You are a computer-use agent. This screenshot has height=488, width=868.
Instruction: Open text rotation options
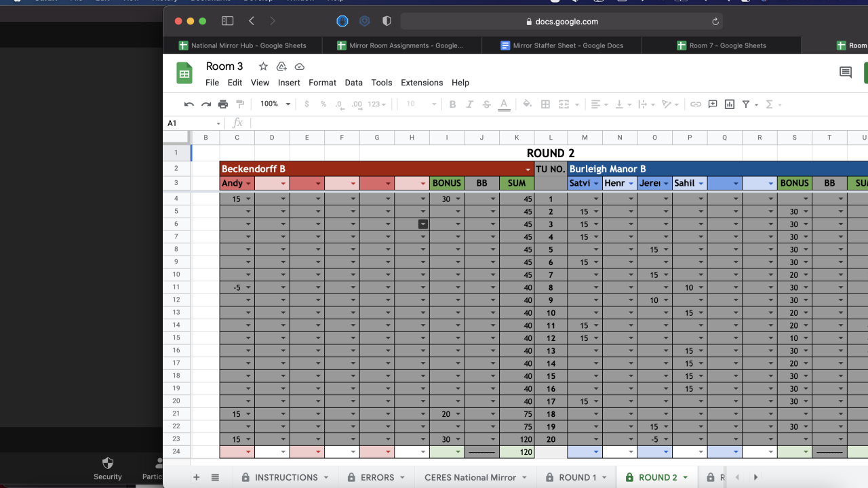click(670, 104)
